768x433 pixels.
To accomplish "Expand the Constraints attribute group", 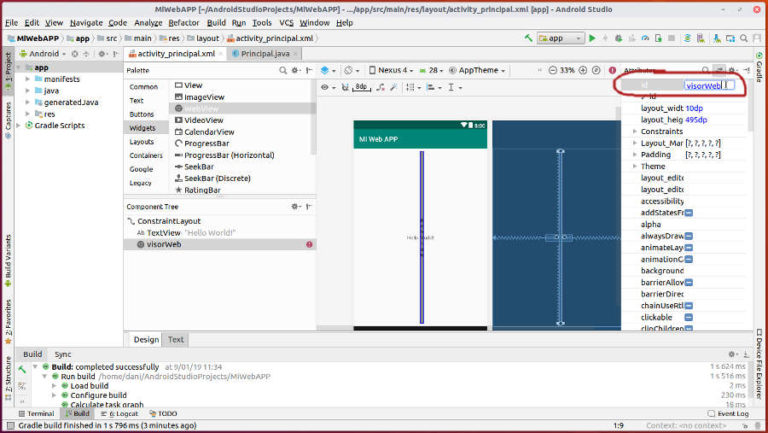I will (x=635, y=131).
